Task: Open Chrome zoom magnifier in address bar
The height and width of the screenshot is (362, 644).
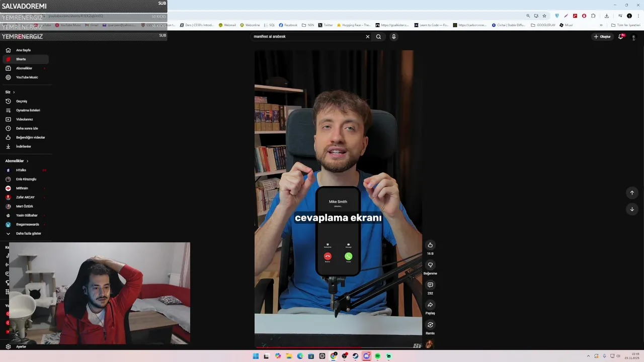Action: pyautogui.click(x=528, y=16)
